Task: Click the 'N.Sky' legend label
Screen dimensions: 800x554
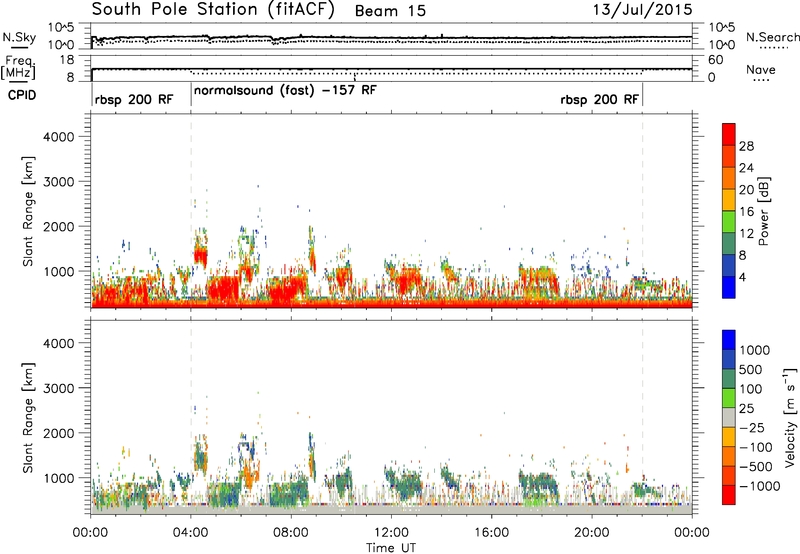Action: [x=19, y=38]
